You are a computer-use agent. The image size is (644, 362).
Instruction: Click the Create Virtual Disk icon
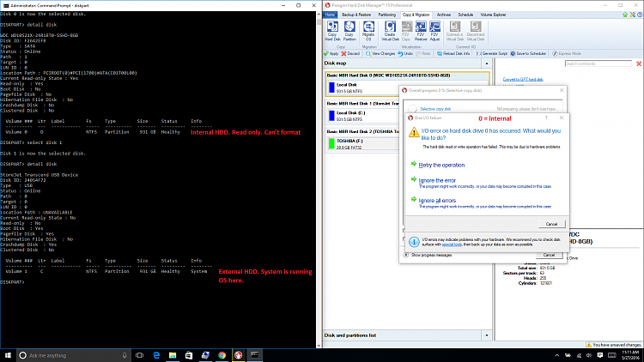pos(390,31)
